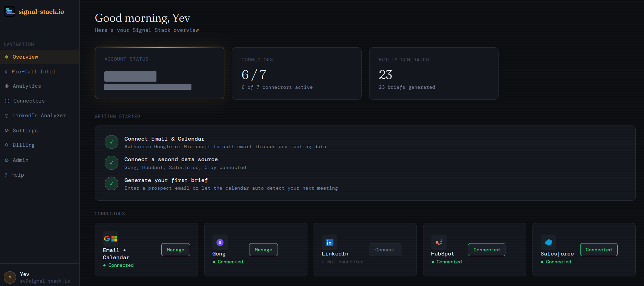The image size is (644, 286).
Task: Click the checkmark for Connect Email & Calendar
Action: point(112,142)
